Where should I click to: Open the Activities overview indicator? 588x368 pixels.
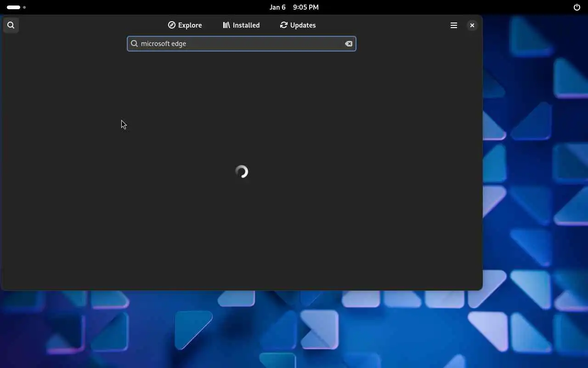tap(16, 7)
